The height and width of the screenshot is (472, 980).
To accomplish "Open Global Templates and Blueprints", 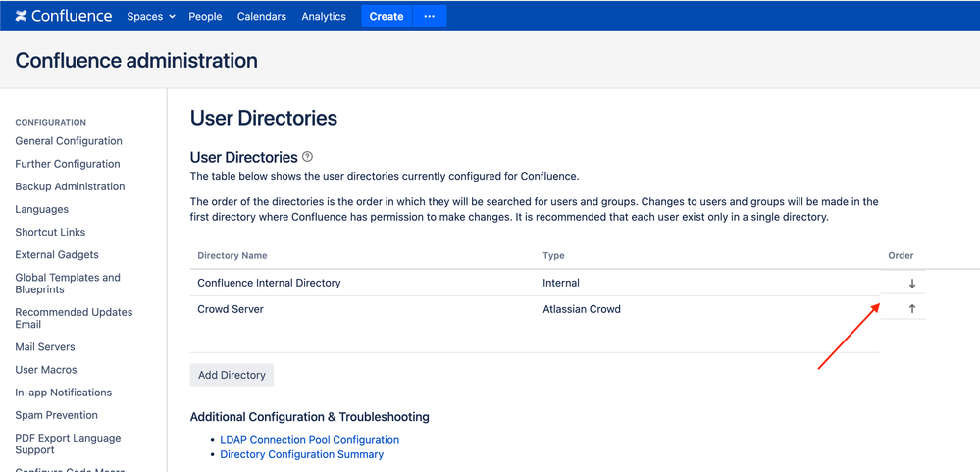I will pos(68,284).
